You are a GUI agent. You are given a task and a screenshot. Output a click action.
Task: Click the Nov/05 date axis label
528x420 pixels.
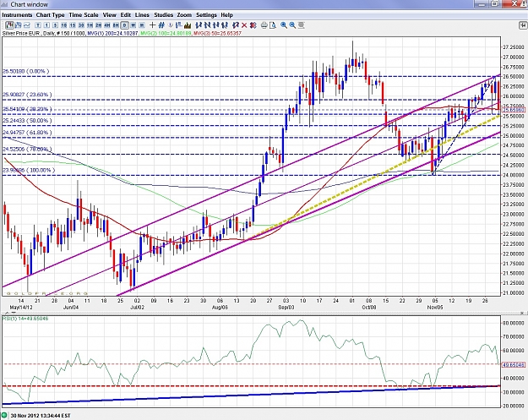(435, 307)
